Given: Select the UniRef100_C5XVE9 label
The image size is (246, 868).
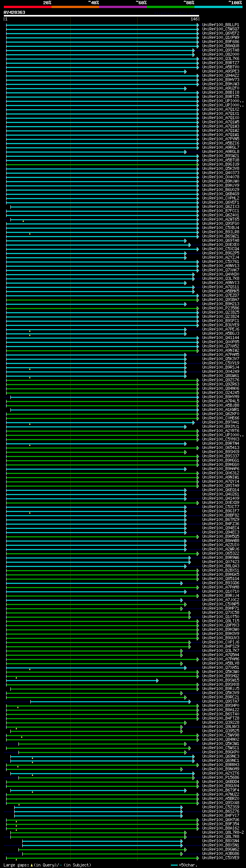Looking at the screenshot, I should click(x=221, y=858).
